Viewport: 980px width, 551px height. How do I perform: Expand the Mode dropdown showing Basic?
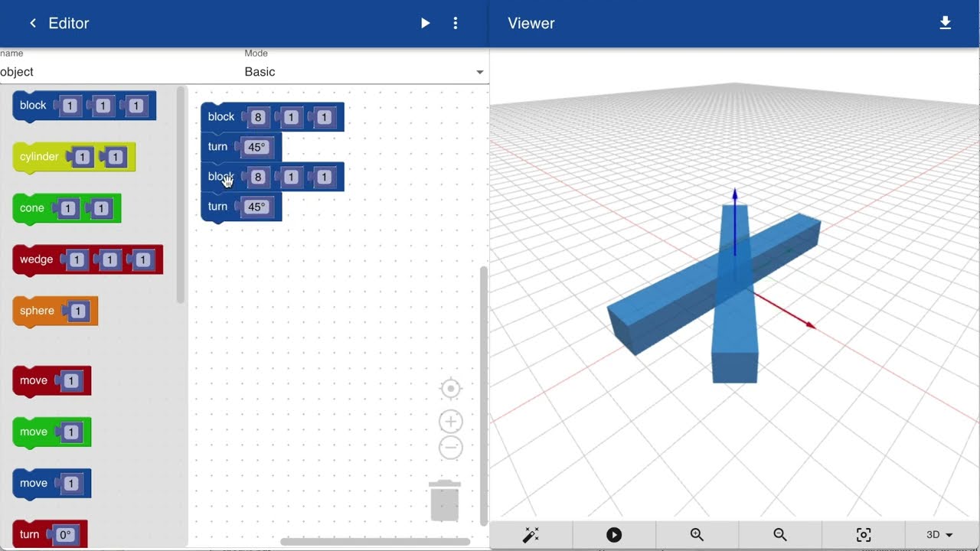pyautogui.click(x=367, y=72)
